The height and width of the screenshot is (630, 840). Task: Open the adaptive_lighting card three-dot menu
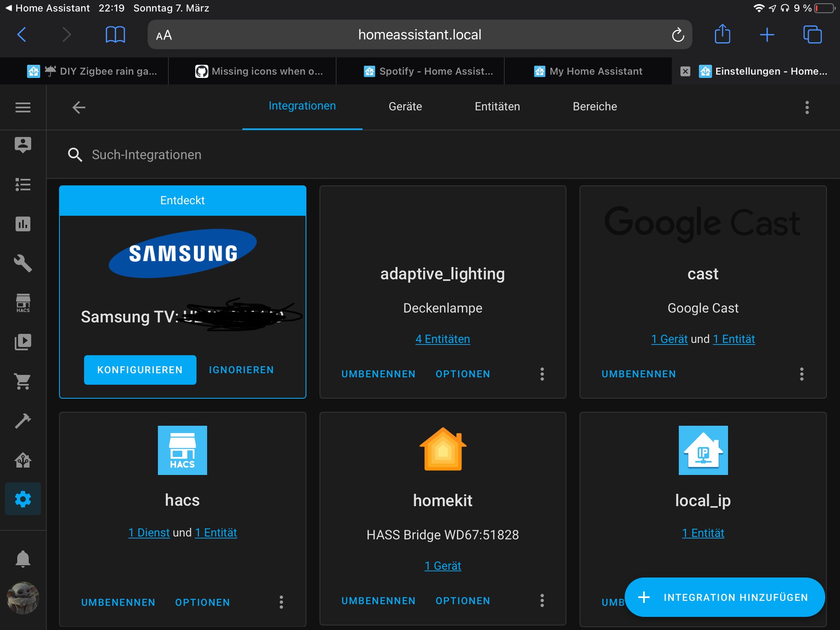point(542,374)
